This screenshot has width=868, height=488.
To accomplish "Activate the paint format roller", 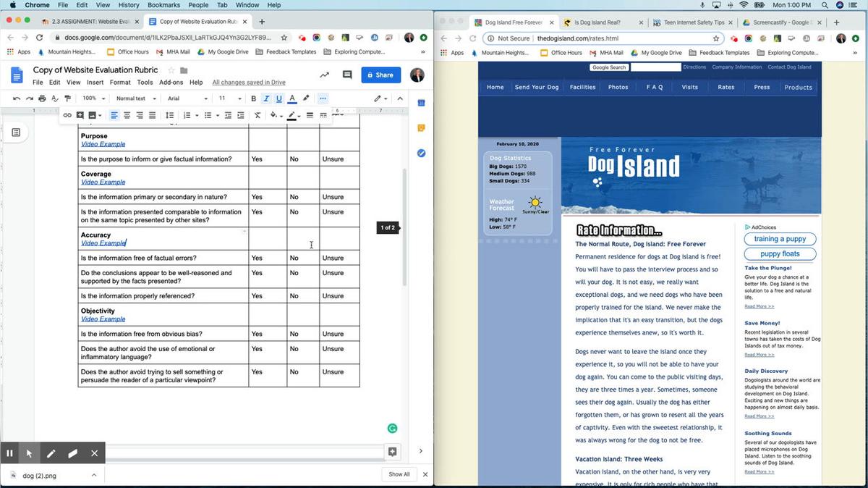I will (x=68, y=98).
